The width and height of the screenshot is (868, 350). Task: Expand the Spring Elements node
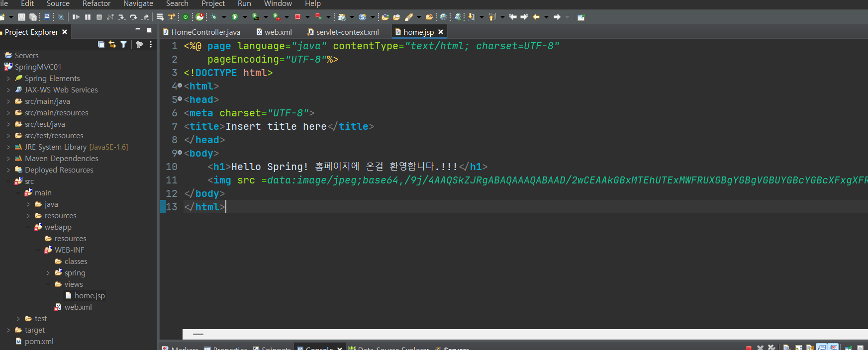coord(8,79)
